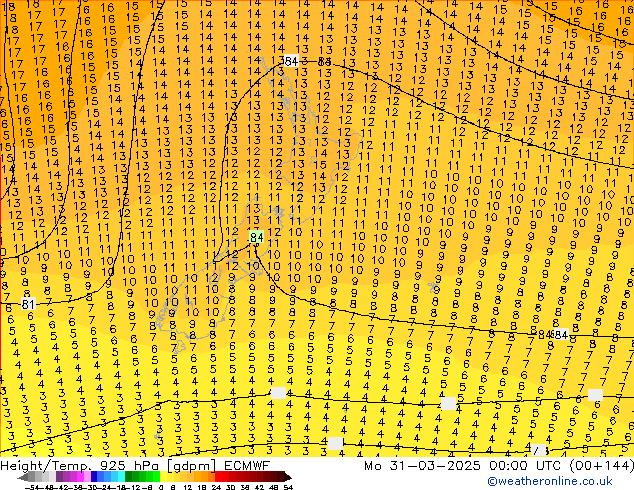Click the white 84 label near map top

pos(291,61)
